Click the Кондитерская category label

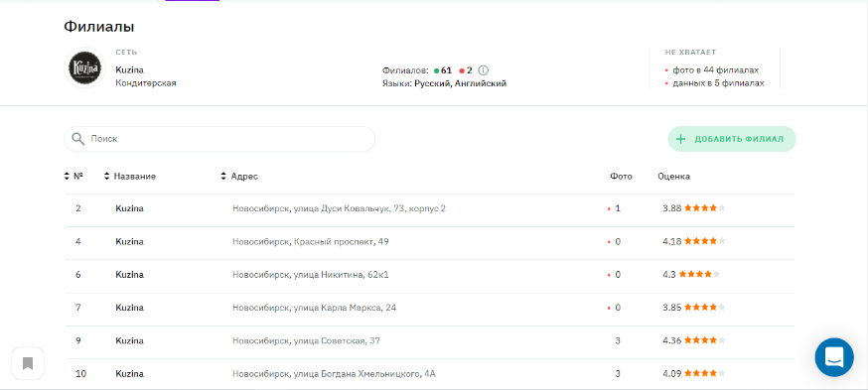point(146,83)
